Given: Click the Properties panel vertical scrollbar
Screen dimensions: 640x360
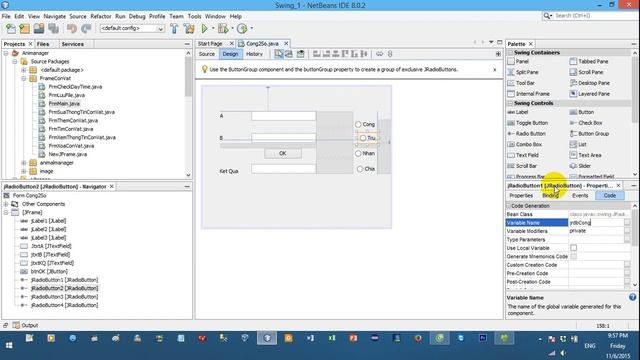Looking at the screenshot, I should pos(635,245).
